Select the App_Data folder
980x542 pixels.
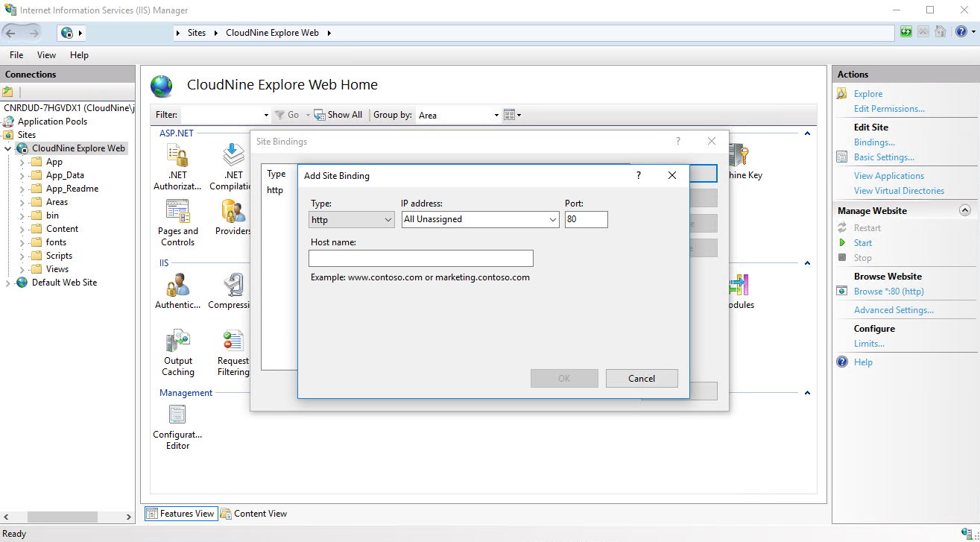point(65,175)
